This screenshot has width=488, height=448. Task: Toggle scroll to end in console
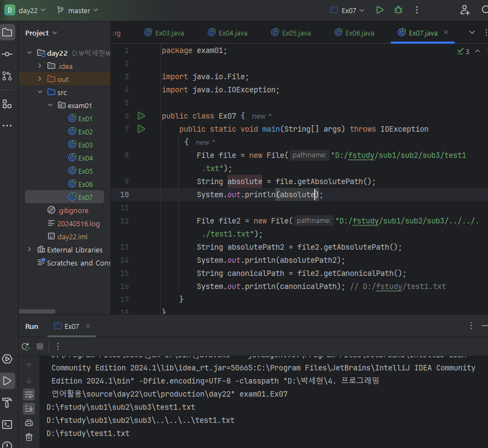click(29, 409)
